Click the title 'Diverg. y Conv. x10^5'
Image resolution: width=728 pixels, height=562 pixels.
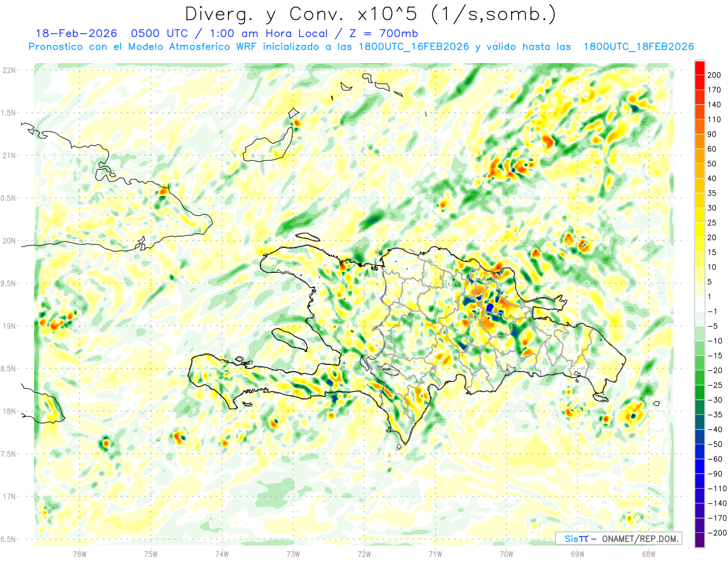pos(302,13)
